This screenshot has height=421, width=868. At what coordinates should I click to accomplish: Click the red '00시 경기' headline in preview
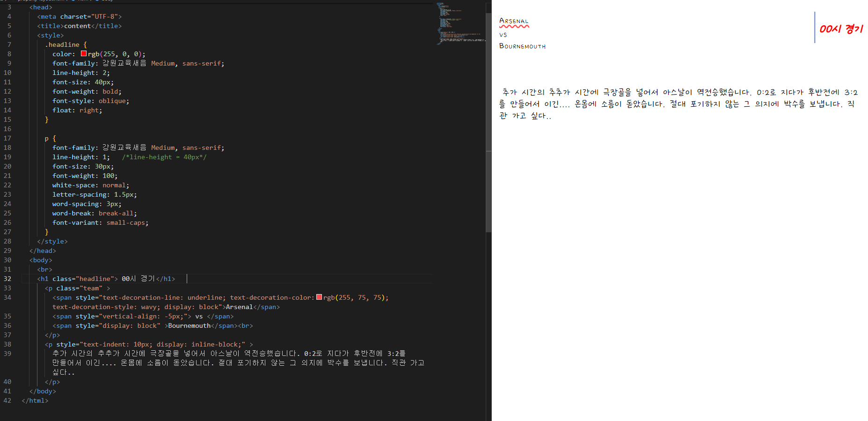click(841, 29)
